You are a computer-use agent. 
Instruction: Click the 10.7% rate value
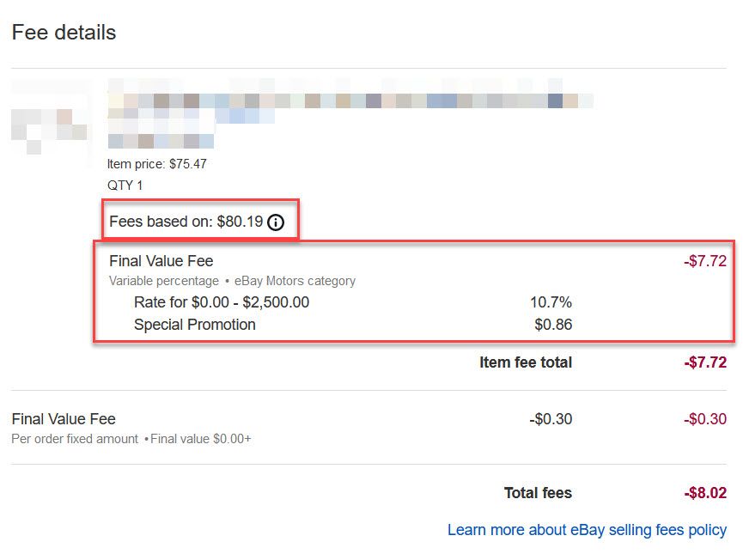(x=551, y=302)
